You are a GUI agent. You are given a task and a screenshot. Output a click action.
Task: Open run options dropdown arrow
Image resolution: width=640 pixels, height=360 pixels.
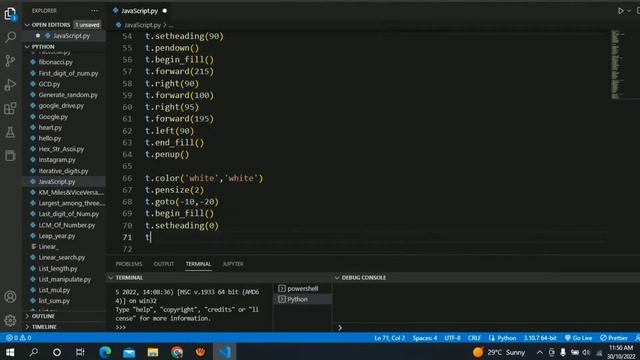click(x=629, y=11)
